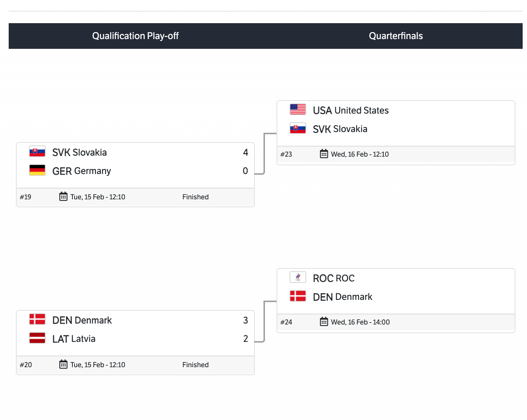
Task: Select the Qualification Play-off column header
Action: [135, 36]
